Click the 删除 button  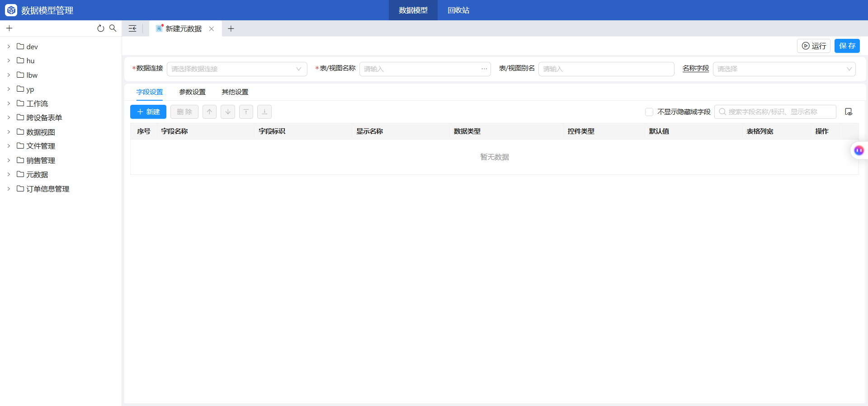click(x=184, y=112)
